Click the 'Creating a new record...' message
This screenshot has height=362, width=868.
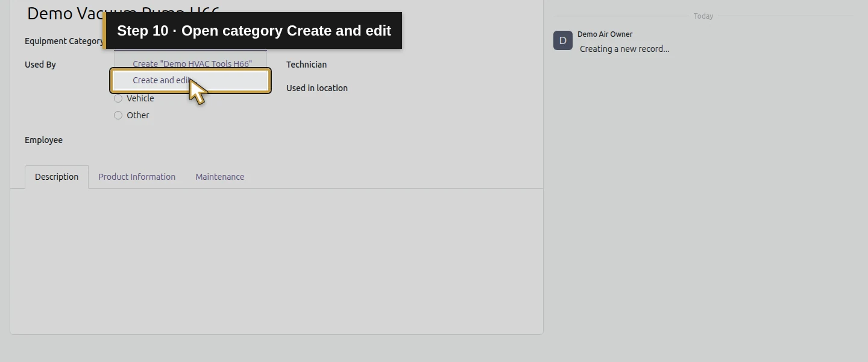click(x=624, y=49)
